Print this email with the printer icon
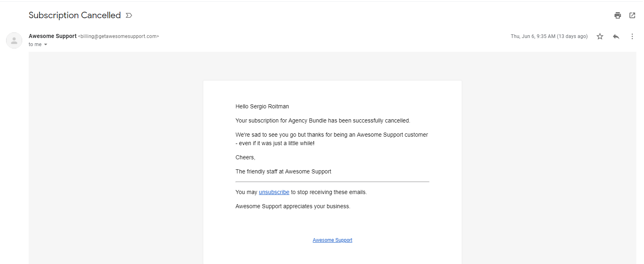The height and width of the screenshot is (264, 644). coord(617,15)
